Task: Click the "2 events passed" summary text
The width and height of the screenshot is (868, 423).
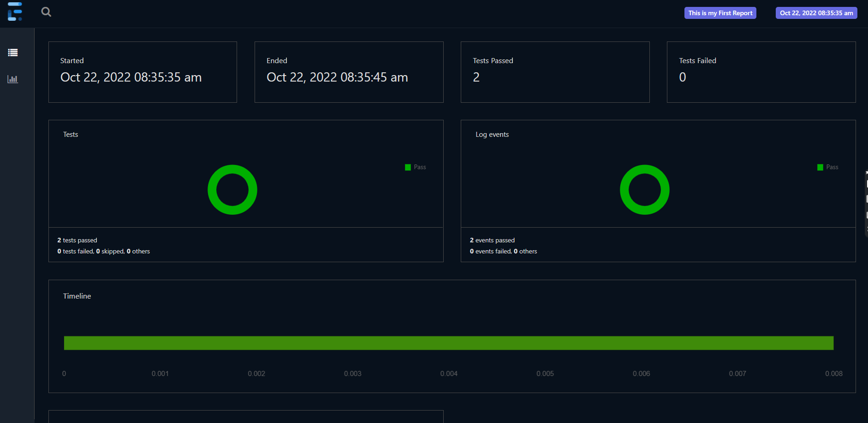Action: [x=492, y=240]
